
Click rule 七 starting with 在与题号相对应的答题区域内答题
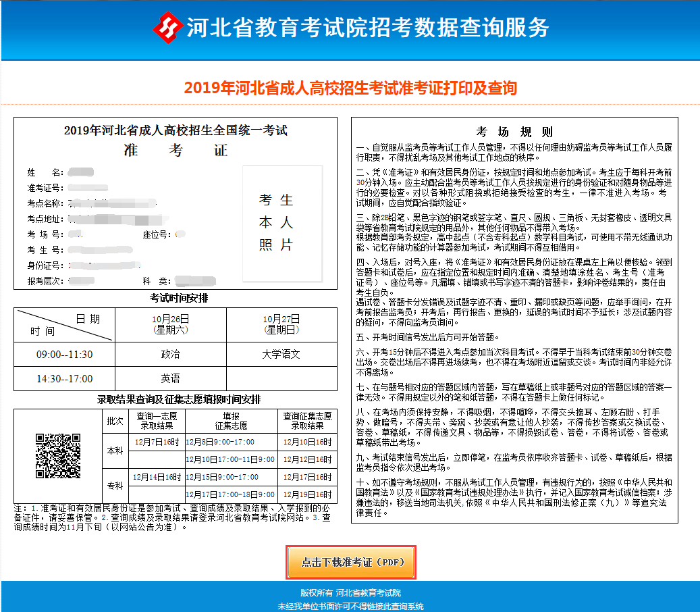click(514, 392)
